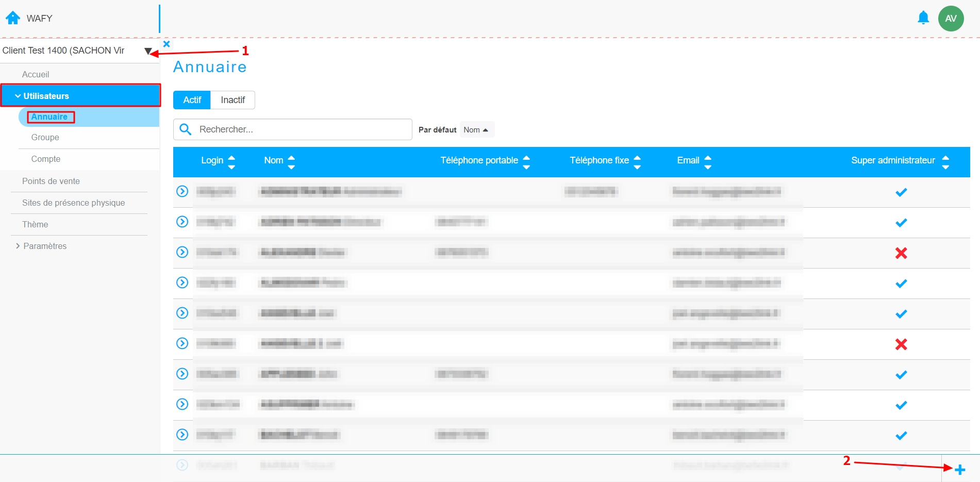Open details arrow of seventh user row
The height and width of the screenshot is (482, 980).
[182, 374]
